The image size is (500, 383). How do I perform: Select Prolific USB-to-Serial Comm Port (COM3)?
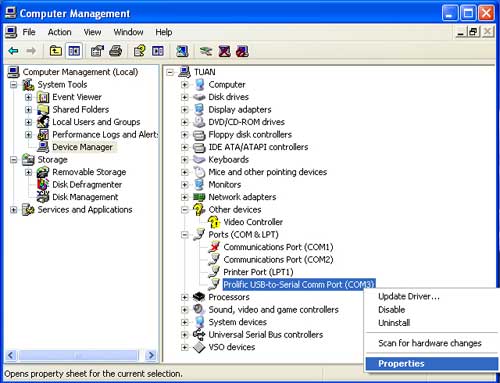(299, 285)
